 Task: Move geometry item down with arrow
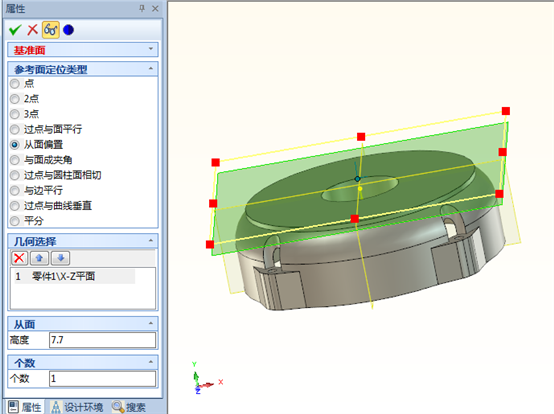pos(60,258)
